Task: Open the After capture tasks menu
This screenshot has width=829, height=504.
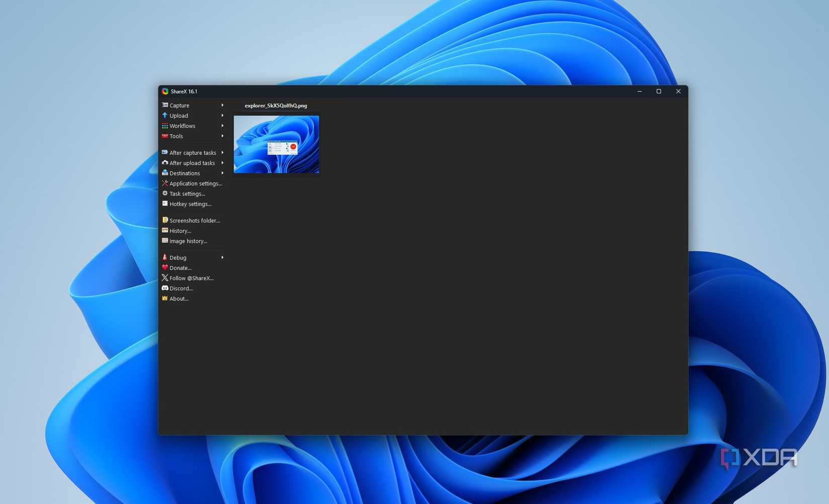Action: pos(193,153)
